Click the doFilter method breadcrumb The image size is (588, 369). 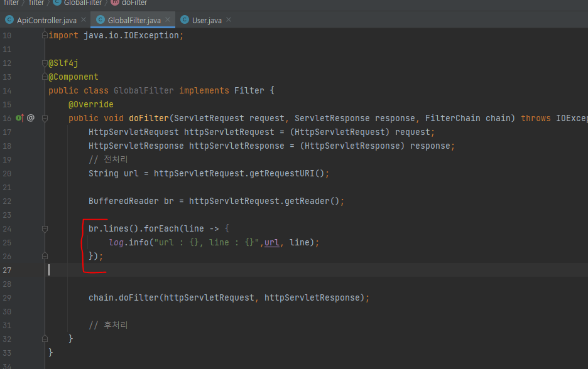point(134,3)
